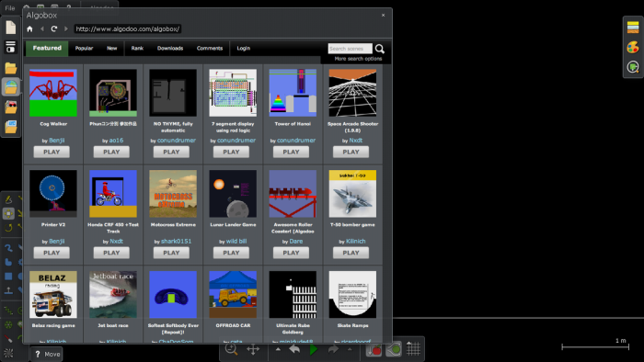Image resolution: width=644 pixels, height=362 pixels.
Task: Select the Laser pen tool
Action: (8, 339)
